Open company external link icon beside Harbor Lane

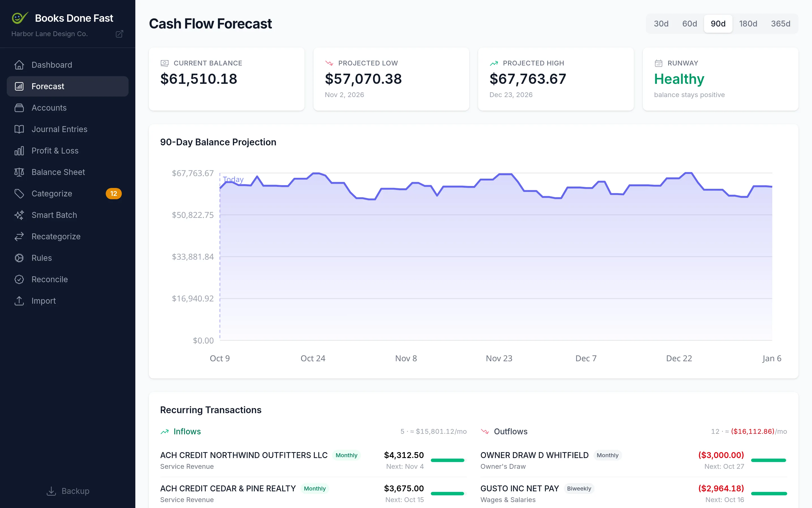tap(120, 34)
